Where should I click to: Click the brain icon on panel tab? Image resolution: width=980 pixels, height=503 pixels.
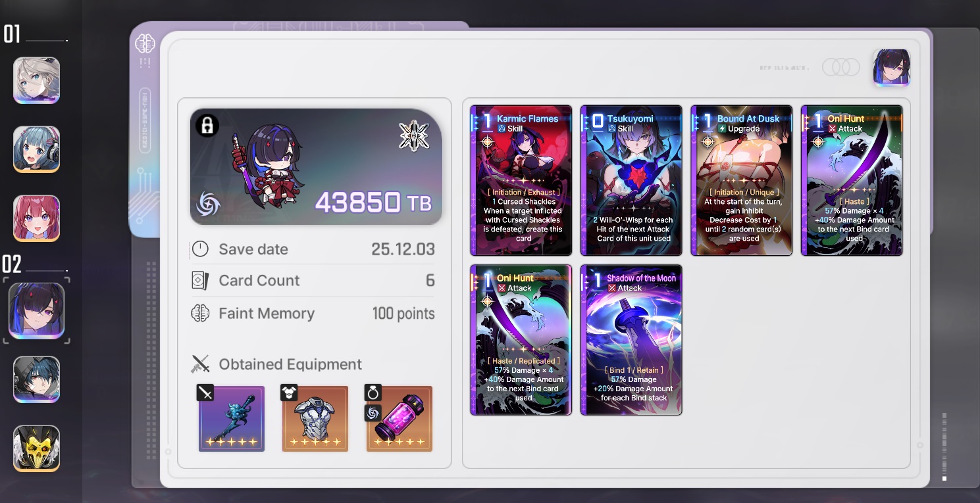pos(145,44)
